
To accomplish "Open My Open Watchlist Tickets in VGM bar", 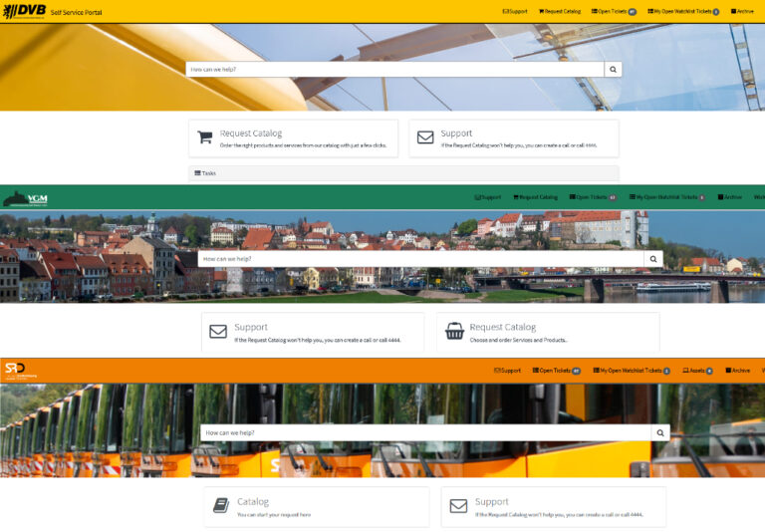I will pos(667,197).
